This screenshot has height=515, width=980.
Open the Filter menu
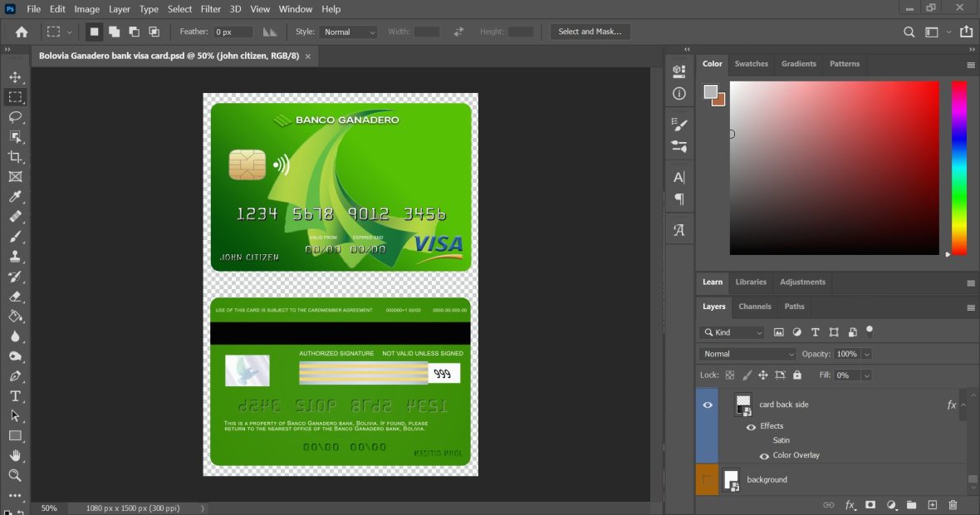210,9
